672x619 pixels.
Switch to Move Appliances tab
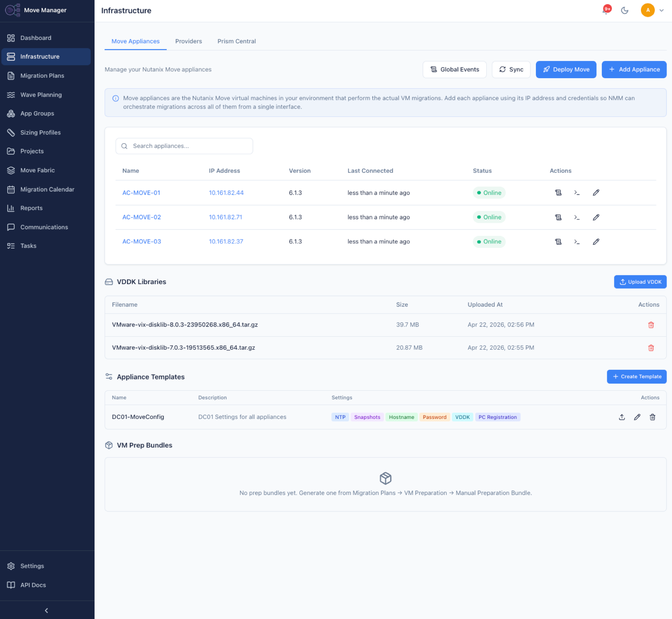point(136,41)
